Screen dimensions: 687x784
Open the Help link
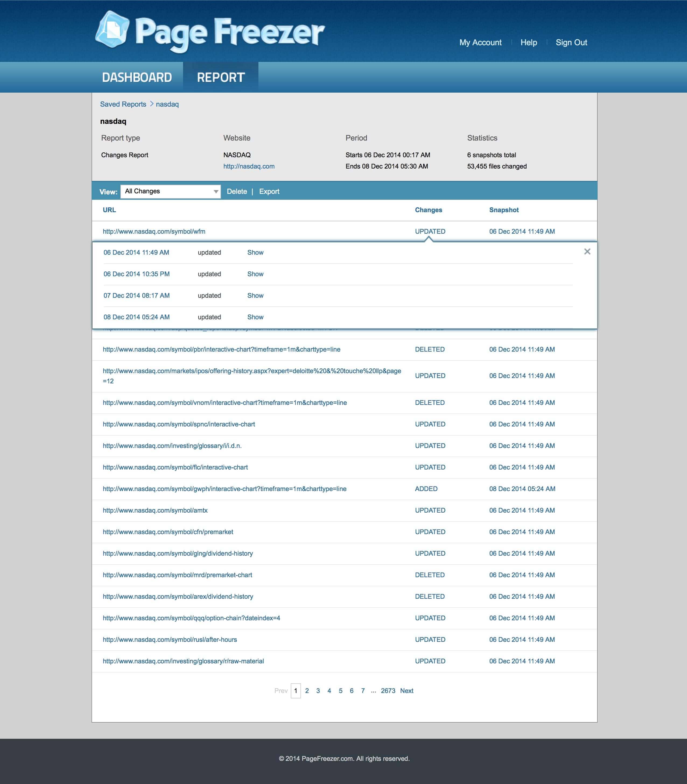(x=529, y=43)
